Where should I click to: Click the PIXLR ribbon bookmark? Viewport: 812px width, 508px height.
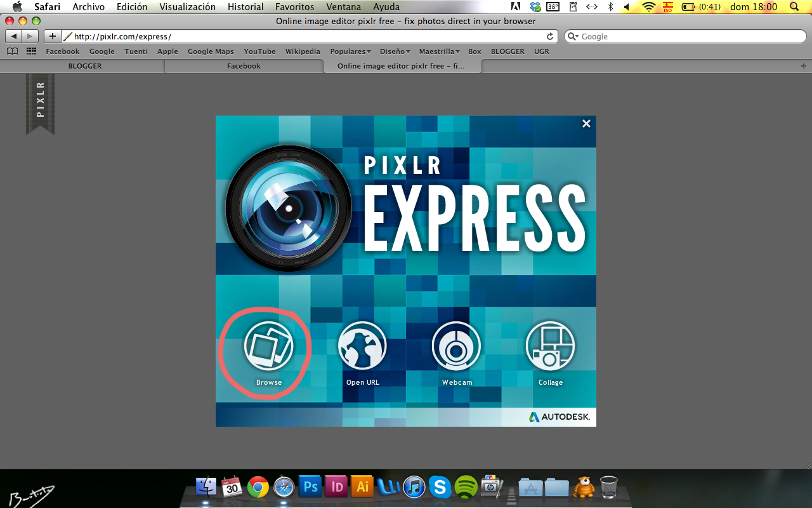click(x=40, y=104)
